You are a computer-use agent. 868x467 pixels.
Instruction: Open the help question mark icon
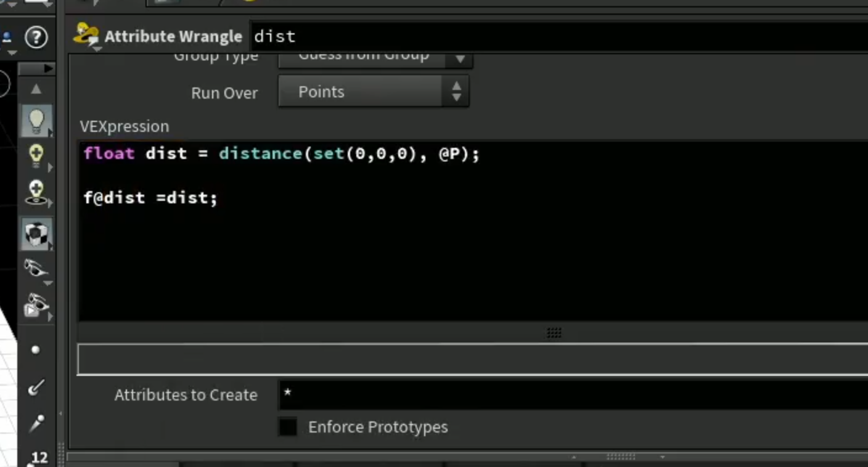36,38
